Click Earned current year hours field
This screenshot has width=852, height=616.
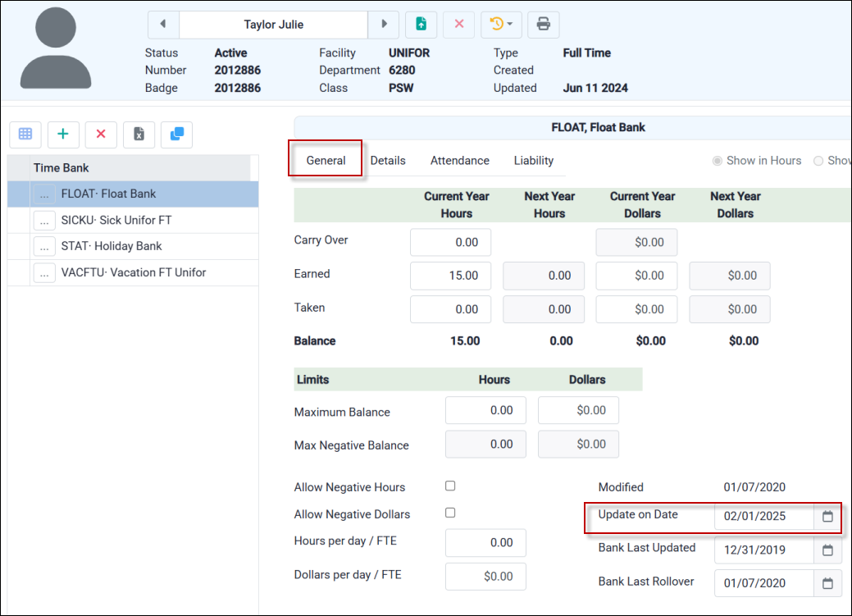click(x=450, y=276)
